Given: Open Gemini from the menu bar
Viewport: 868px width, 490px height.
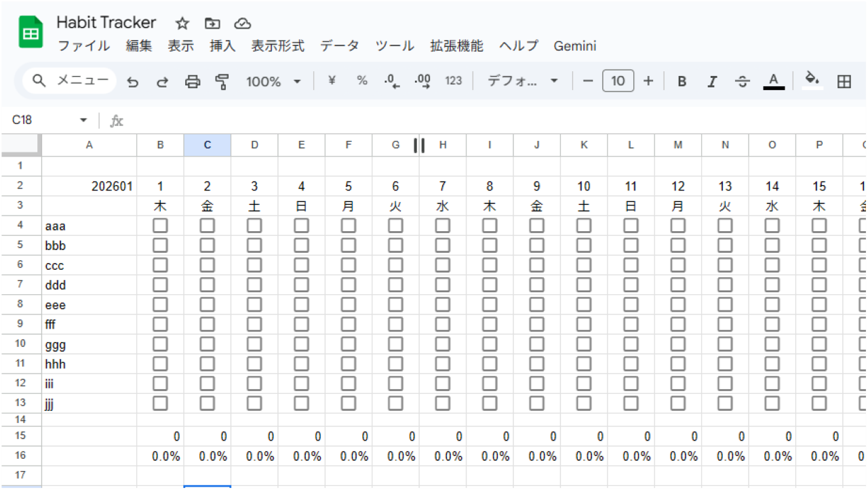Looking at the screenshot, I should click(x=574, y=46).
